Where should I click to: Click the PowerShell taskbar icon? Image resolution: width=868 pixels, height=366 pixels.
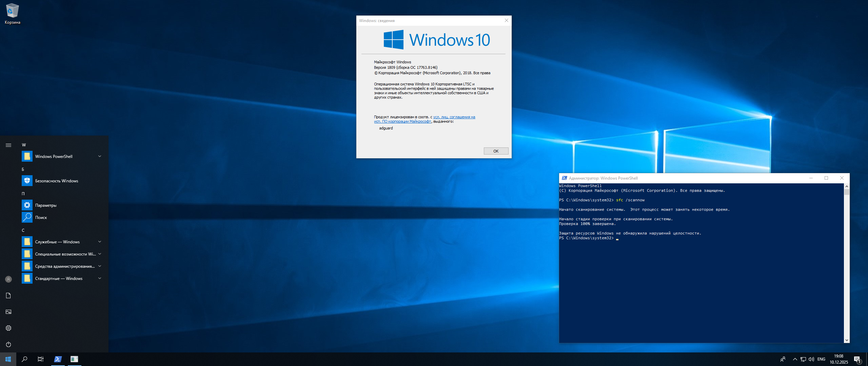(x=58, y=359)
